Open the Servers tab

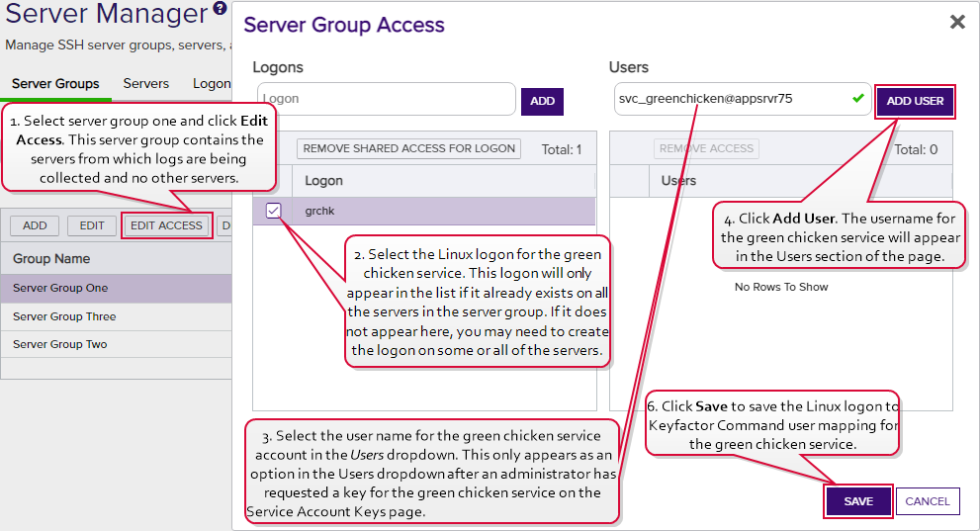click(145, 84)
